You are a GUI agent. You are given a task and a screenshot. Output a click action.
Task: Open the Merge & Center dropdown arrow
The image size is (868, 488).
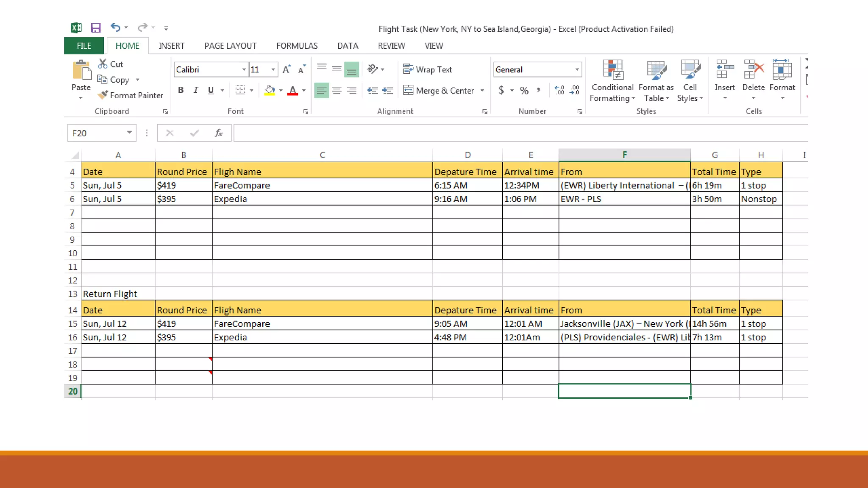click(x=482, y=91)
